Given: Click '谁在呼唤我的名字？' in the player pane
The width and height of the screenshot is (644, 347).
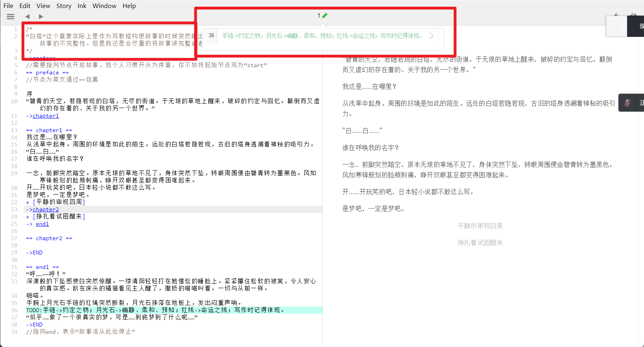Looking at the screenshot, I should (370, 148).
